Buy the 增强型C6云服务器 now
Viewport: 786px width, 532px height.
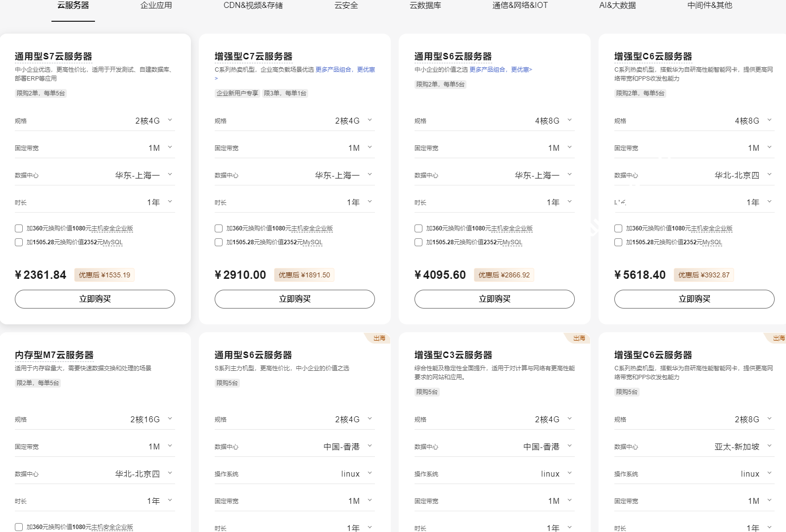coord(694,299)
